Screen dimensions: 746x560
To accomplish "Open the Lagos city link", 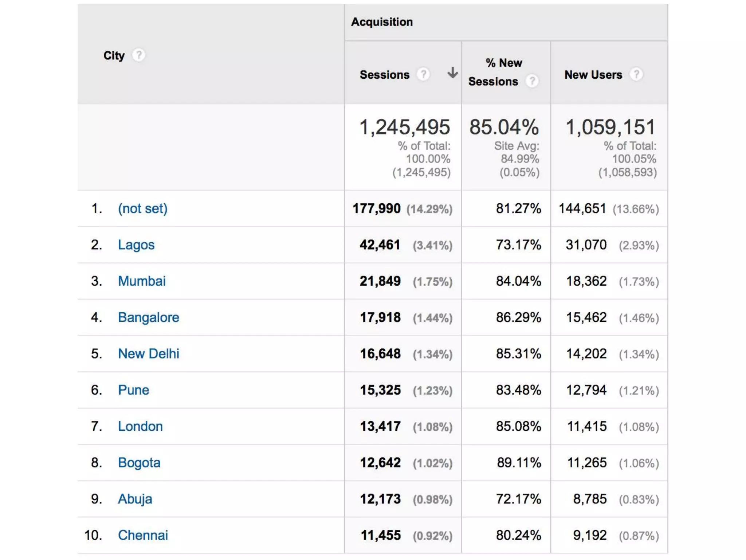I will click(136, 245).
